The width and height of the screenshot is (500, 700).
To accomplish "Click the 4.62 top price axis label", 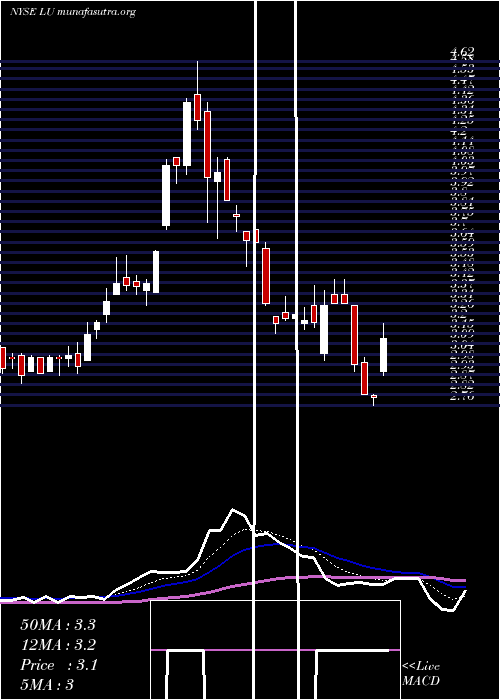I will click(x=462, y=52).
